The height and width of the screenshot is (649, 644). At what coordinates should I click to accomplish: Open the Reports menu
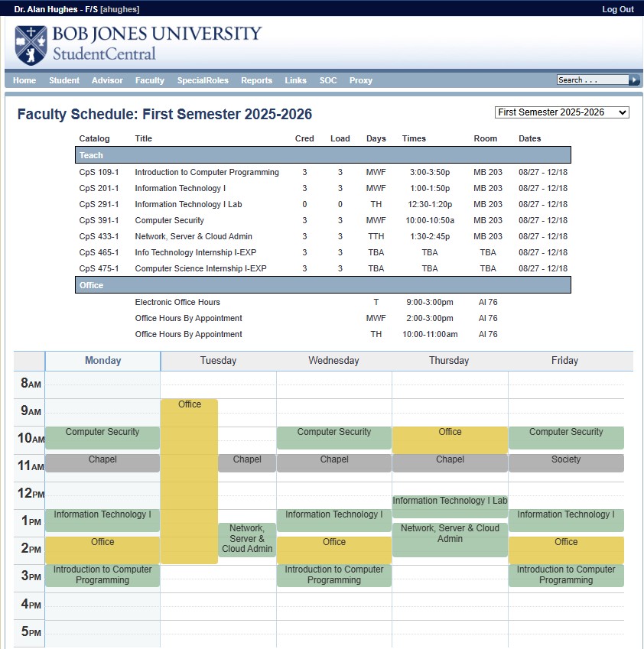point(256,80)
